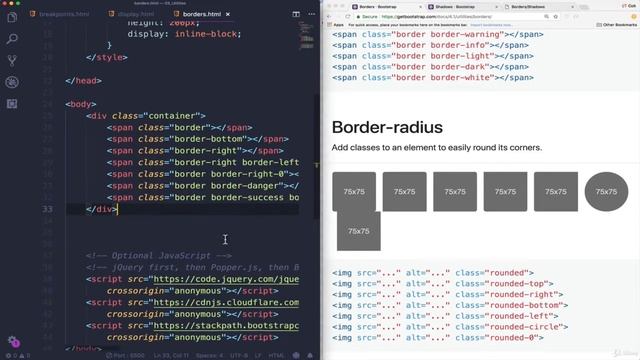The height and width of the screenshot is (360, 640).
Task: Click the Optional JavaScript comment line
Action: 159,256
